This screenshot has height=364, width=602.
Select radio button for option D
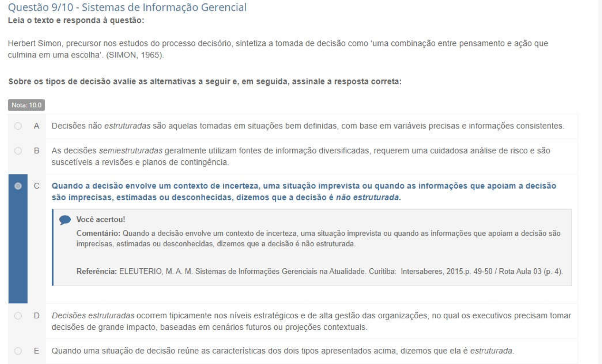[x=18, y=316]
